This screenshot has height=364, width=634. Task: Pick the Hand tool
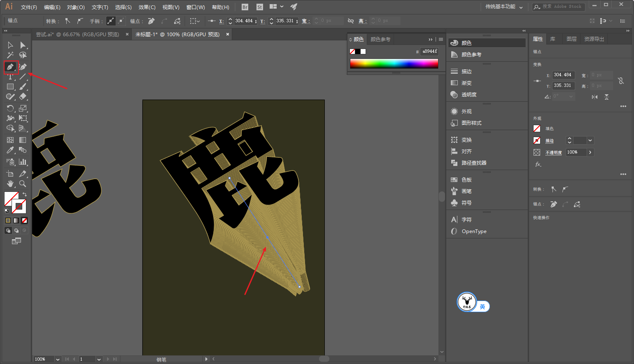click(x=10, y=184)
